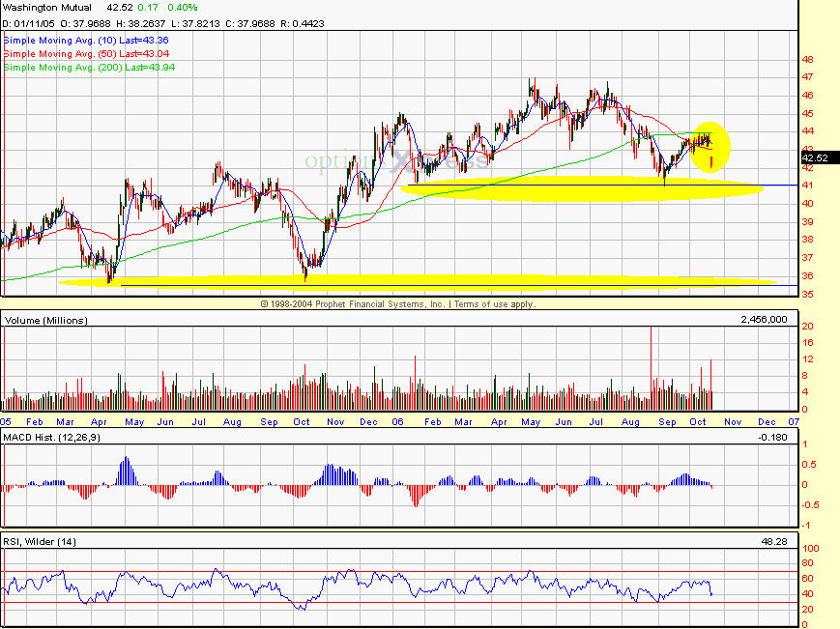
Task: Select Simple Moving Avg. (10) legend entry
Action: pyautogui.click(x=86, y=41)
